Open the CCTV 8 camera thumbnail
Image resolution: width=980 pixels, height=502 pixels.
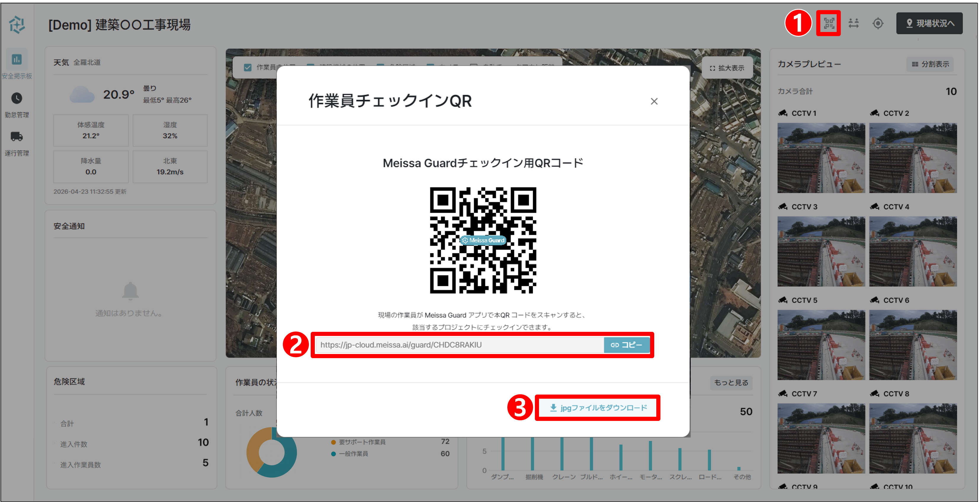coord(913,438)
